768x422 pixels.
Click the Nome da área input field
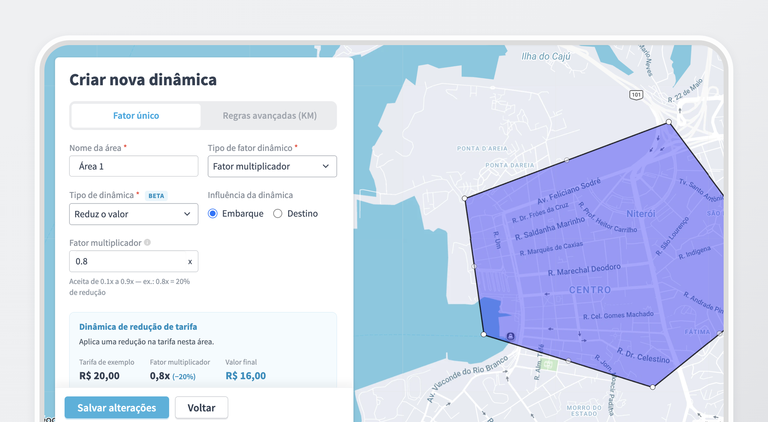134,166
